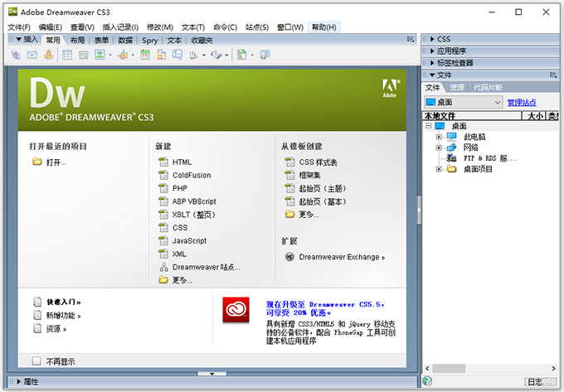Expand the 桌面项目 tree node

coord(439,169)
